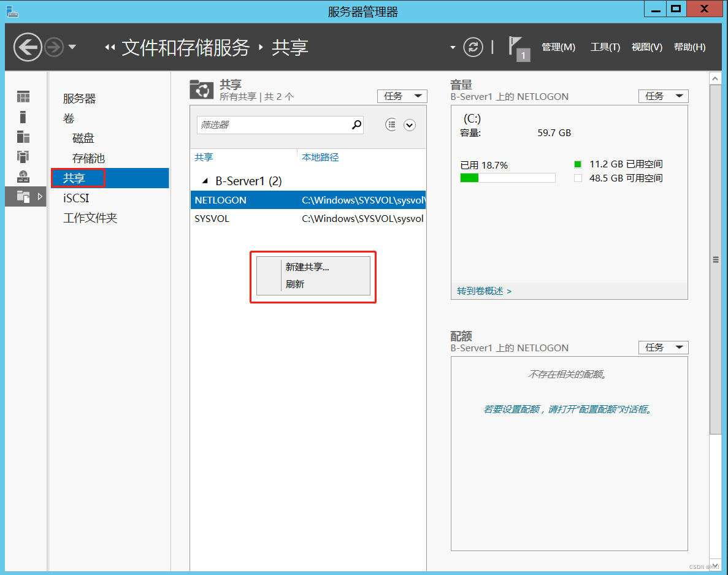Open the 视图(V) menu
The width and height of the screenshot is (728, 575).
click(647, 47)
